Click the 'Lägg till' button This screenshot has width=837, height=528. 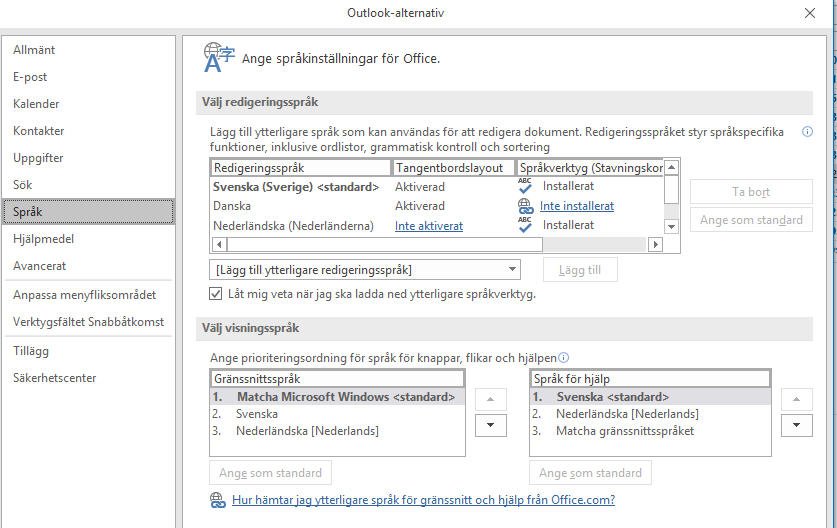[x=580, y=270]
